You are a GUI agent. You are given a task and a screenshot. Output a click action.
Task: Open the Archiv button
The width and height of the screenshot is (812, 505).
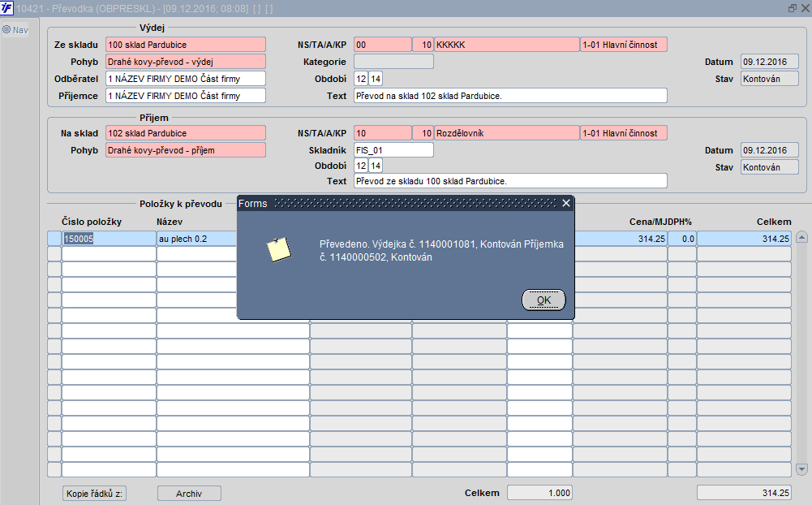pos(189,494)
